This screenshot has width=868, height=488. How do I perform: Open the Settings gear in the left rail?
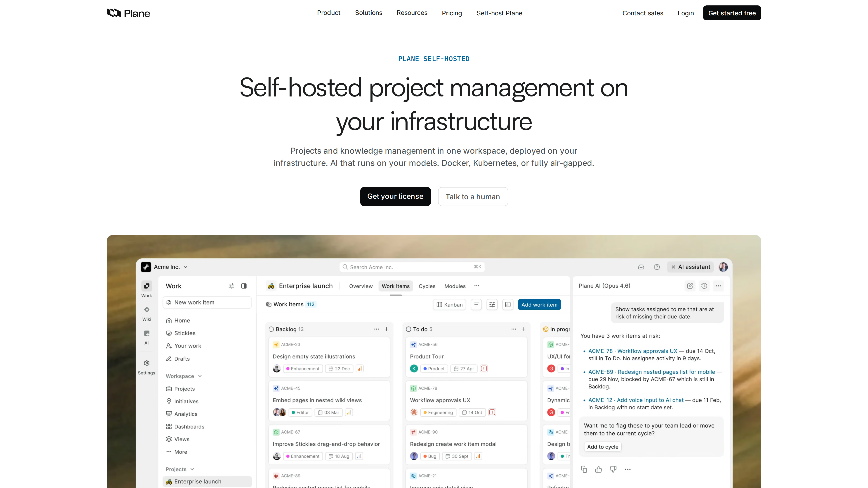point(146,363)
